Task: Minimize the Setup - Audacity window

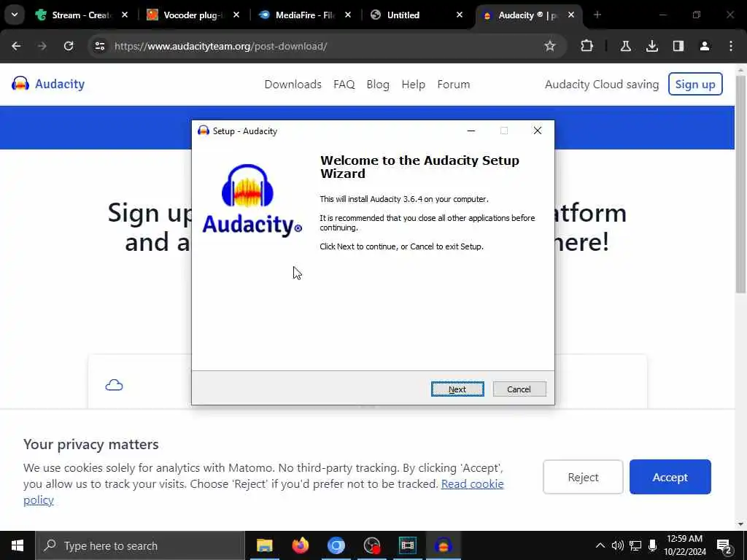Action: click(x=471, y=131)
